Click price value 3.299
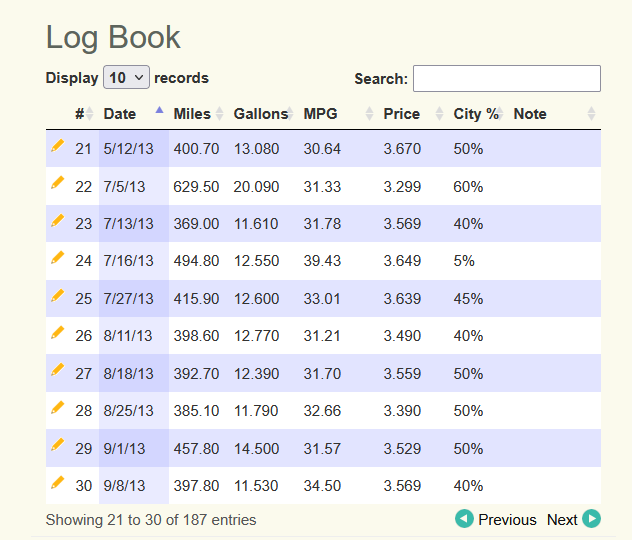The image size is (632, 540). tap(402, 187)
